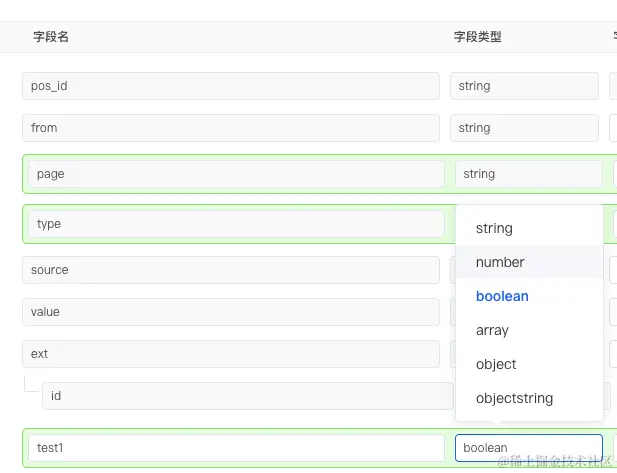Screen dimensions: 617x473
Task: Choose object option in dropdown
Action: pos(529,364)
